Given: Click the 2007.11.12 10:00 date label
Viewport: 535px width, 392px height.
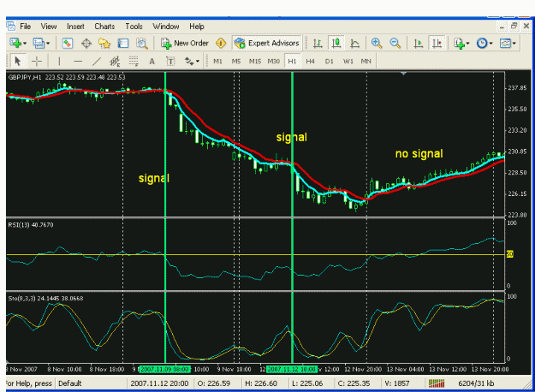Looking at the screenshot, I should coord(292,369).
